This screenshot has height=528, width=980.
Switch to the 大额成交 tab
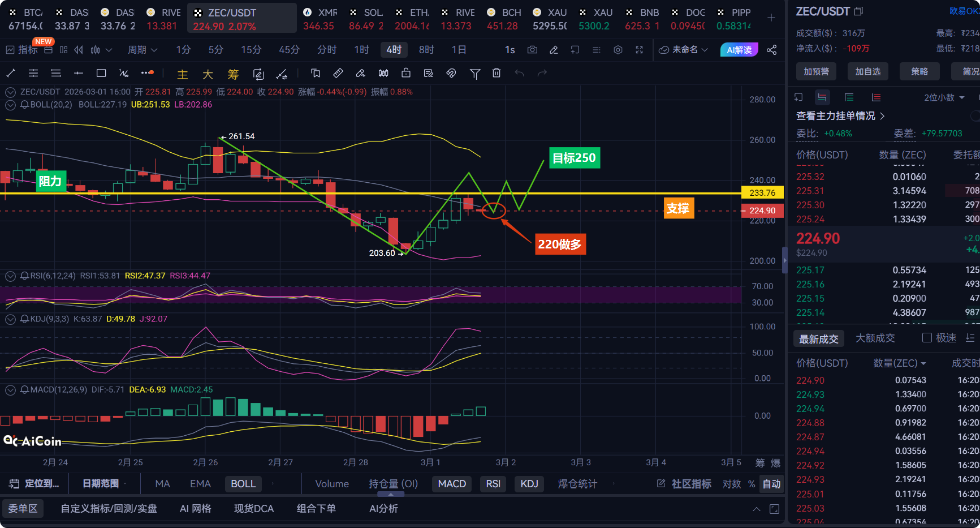875,338
